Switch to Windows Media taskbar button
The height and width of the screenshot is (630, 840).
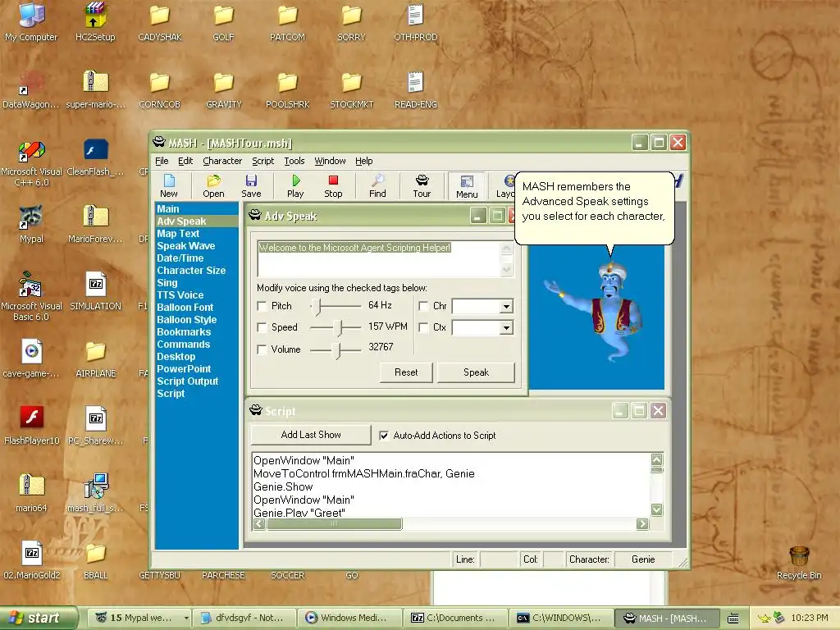click(348, 618)
